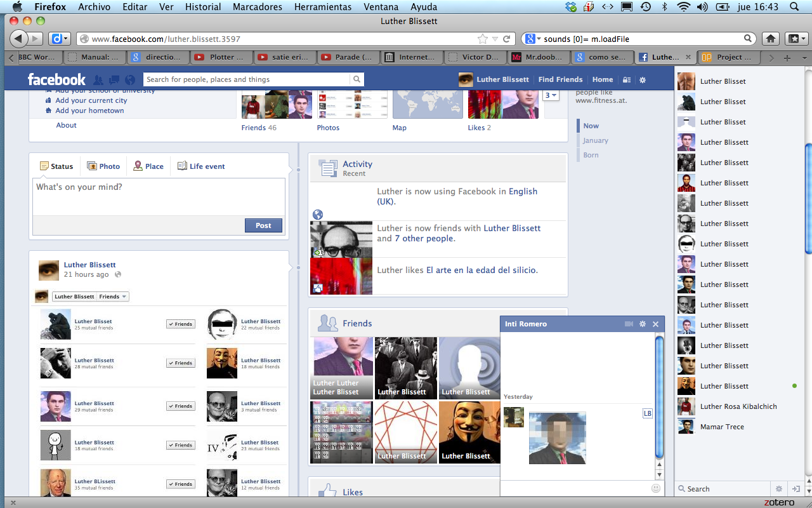This screenshot has width=812, height=508.
Task: Open the account settings dropdown in header
Action: click(642, 80)
